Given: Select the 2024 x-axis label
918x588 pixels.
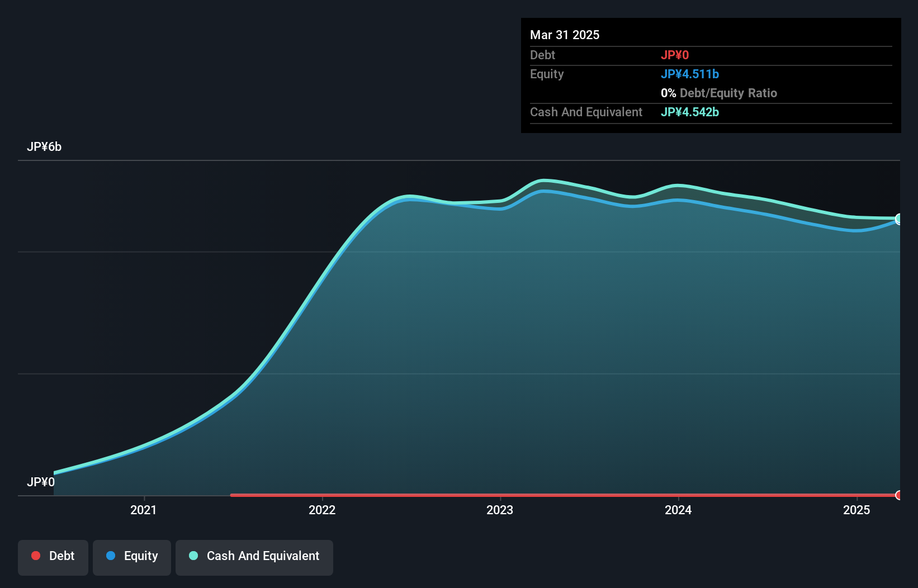Looking at the screenshot, I should (x=678, y=510).
